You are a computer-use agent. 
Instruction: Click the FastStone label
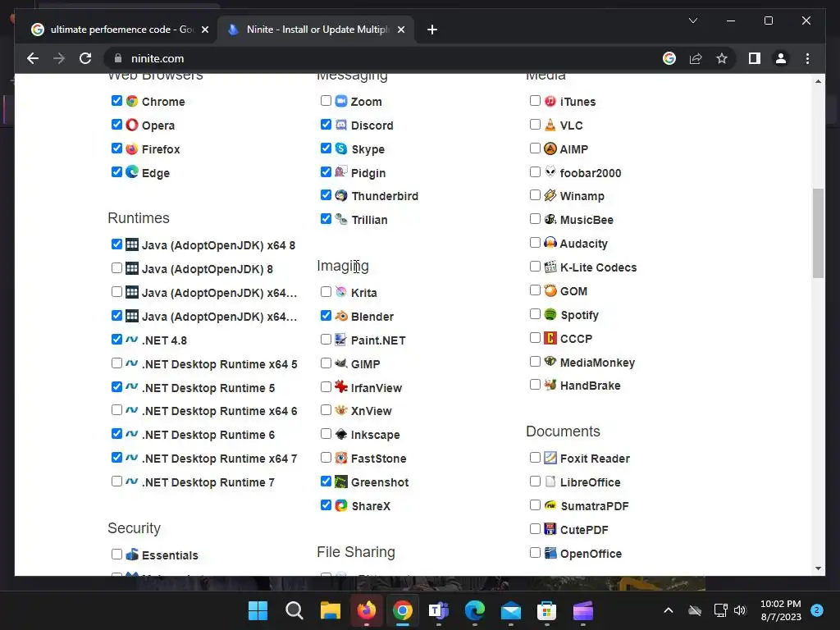(379, 459)
